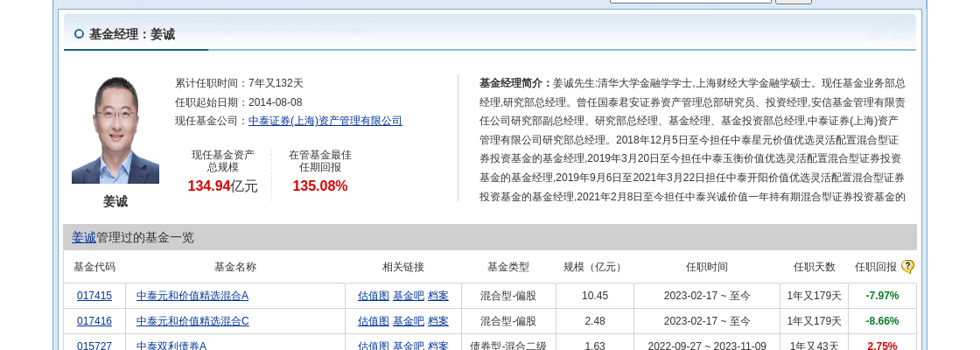This screenshot has height=350, width=980.
Task: Select the 1.63 fund size cell
Action: (595, 346)
